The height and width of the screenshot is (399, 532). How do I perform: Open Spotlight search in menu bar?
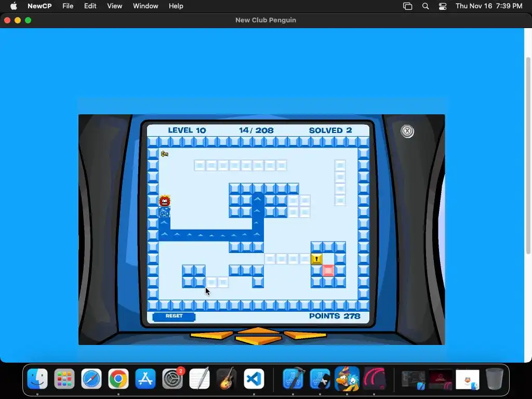pos(425,6)
